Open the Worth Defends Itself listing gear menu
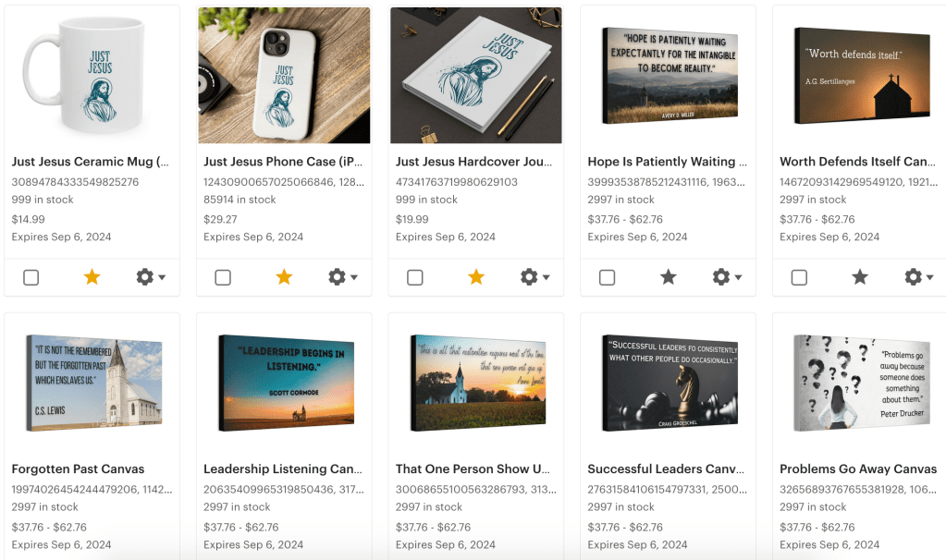 coord(918,277)
